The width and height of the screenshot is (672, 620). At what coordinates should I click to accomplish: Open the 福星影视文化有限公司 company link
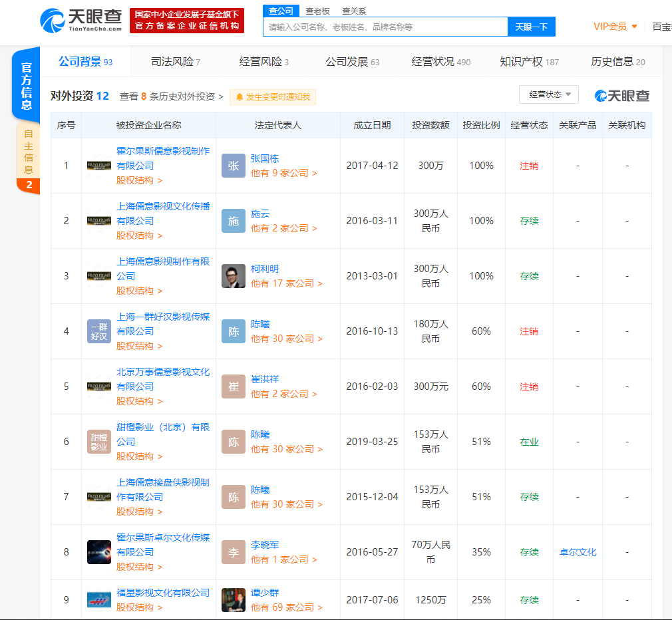163,593
